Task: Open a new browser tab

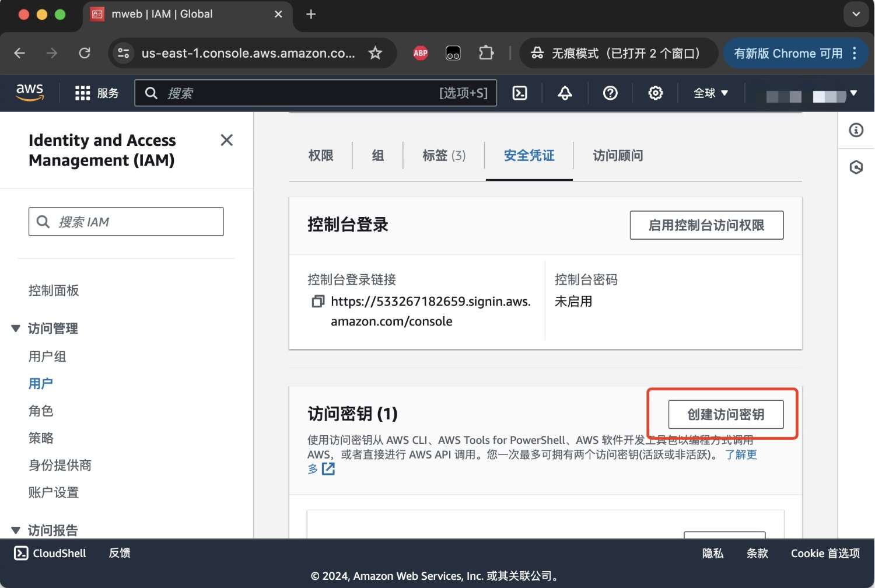Action: (x=311, y=14)
